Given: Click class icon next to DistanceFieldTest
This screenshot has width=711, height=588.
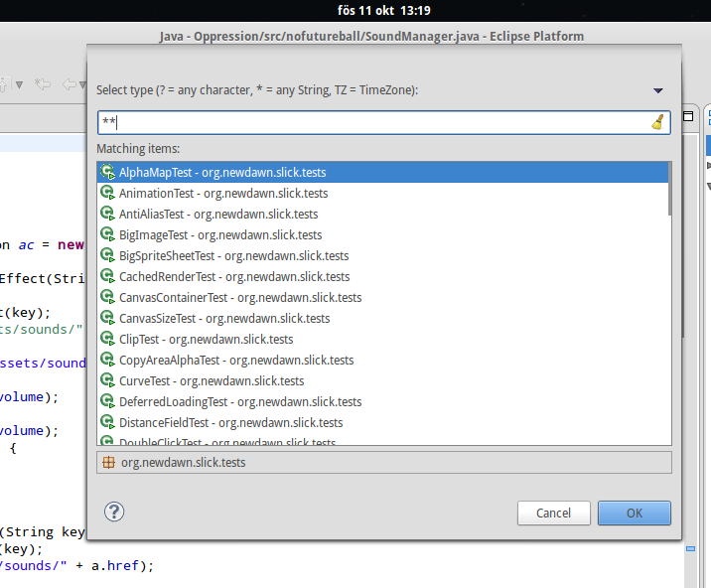Looking at the screenshot, I should [107, 422].
